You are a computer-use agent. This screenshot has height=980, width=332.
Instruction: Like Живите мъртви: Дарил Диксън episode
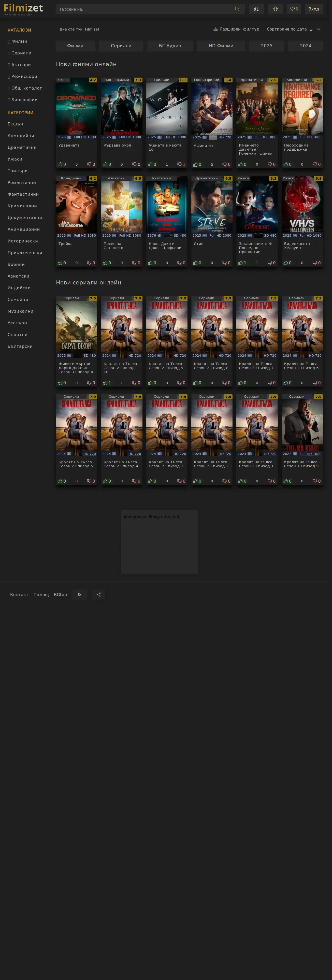coord(62,383)
